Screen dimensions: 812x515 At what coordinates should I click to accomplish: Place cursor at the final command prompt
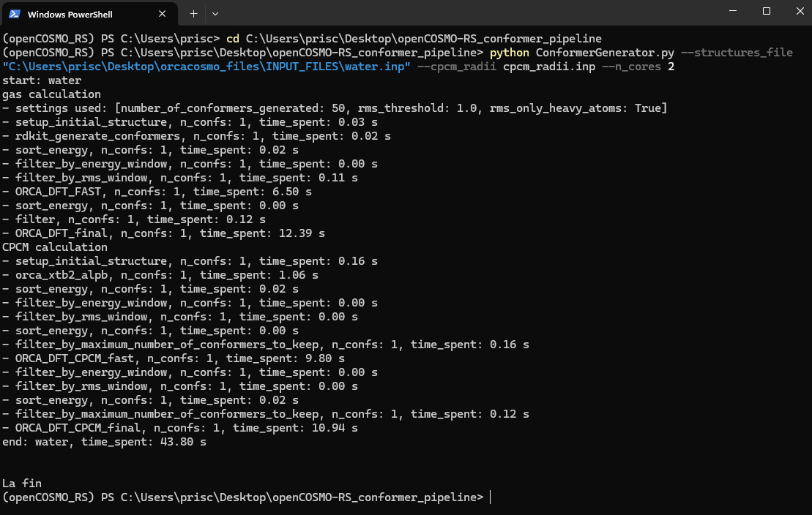(x=491, y=497)
